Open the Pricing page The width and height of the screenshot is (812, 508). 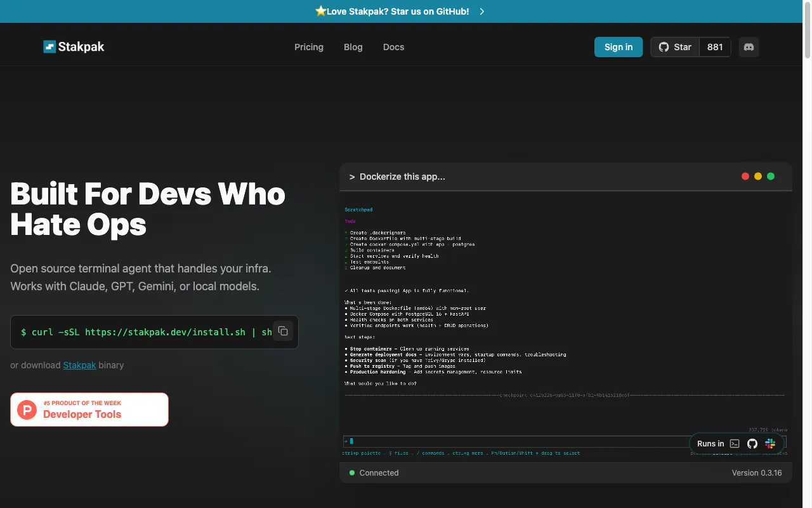(x=309, y=47)
